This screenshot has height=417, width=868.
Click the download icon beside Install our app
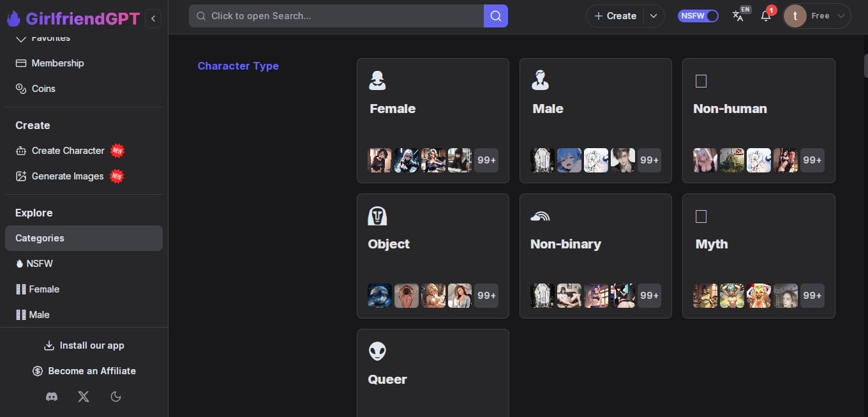coord(49,345)
